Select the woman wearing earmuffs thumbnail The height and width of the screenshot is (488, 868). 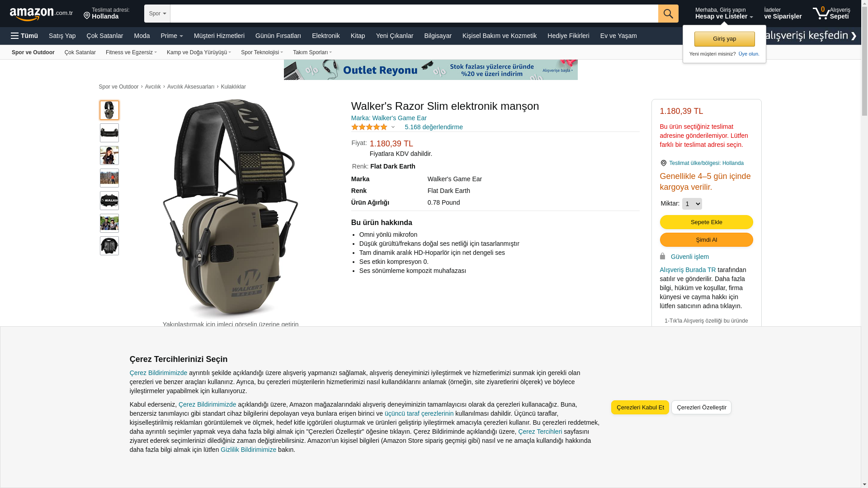109,155
